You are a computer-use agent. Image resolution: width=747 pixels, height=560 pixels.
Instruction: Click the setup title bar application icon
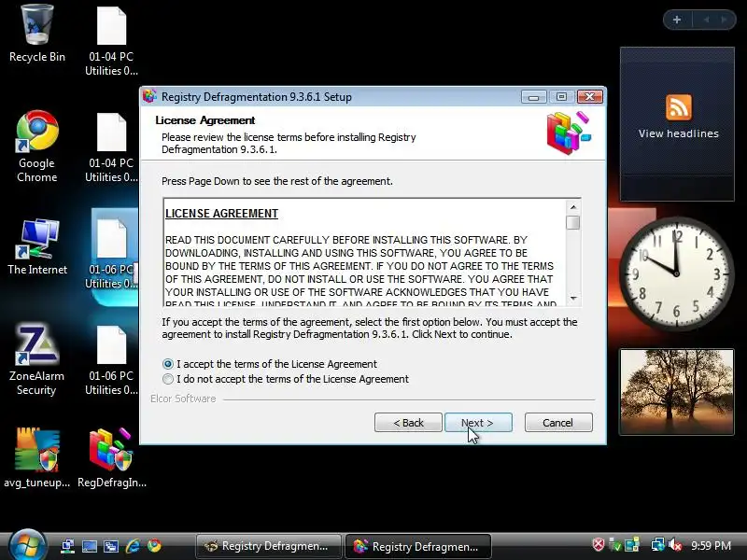(149, 96)
